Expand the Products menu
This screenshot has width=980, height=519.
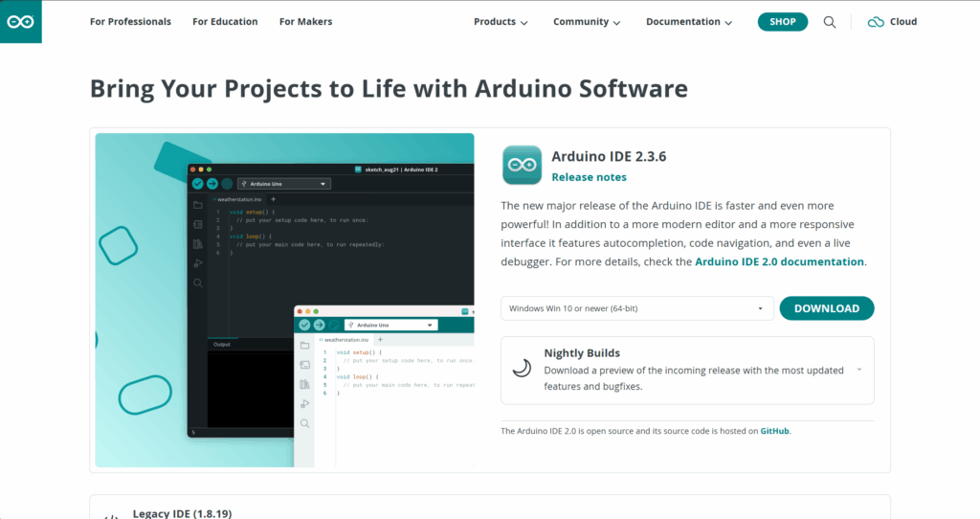[501, 22]
